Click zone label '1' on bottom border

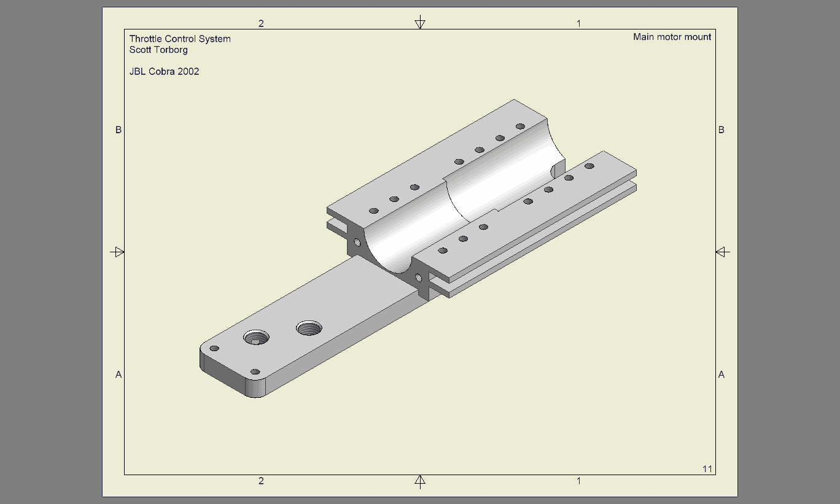(x=578, y=481)
